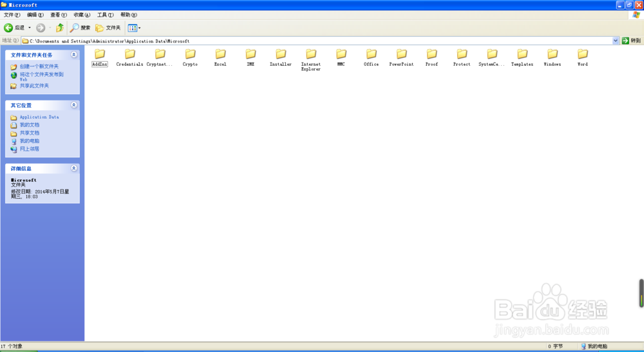Open My Network Places (网上邻居) link

(x=30, y=149)
